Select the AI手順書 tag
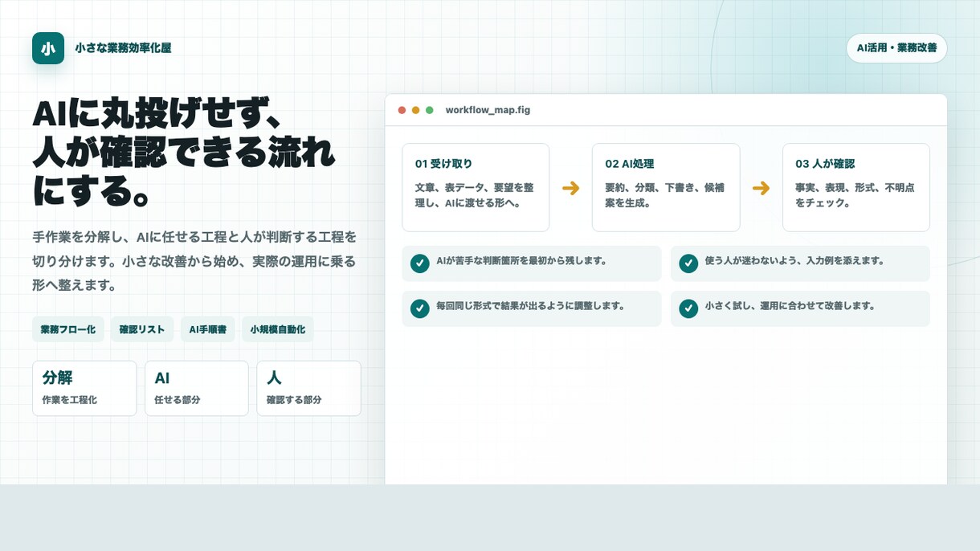Viewport: 980px width, 551px height. [208, 329]
